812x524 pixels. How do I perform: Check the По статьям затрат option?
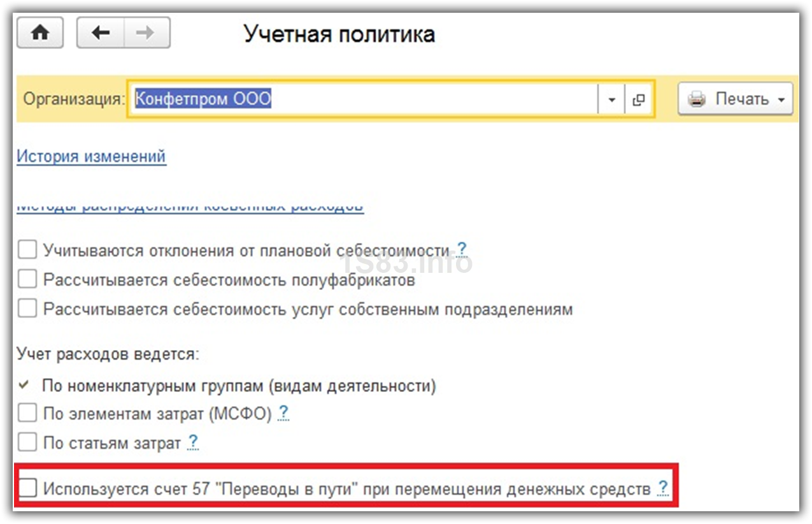click(27, 442)
